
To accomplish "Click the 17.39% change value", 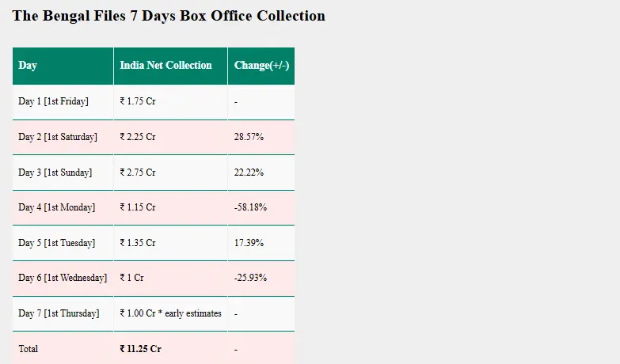I will coord(249,243).
